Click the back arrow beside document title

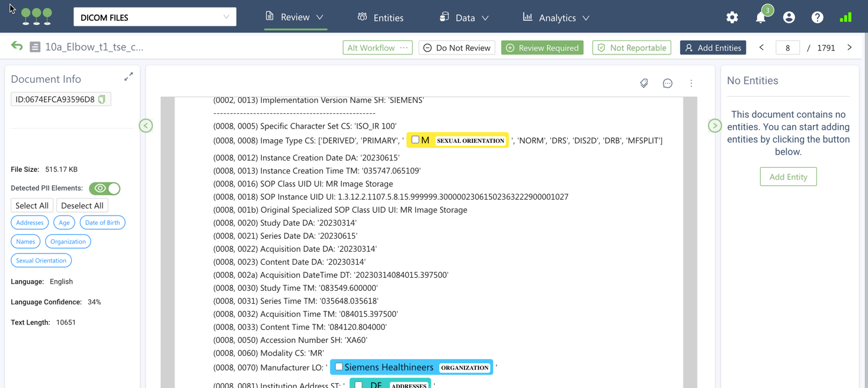pos(17,47)
